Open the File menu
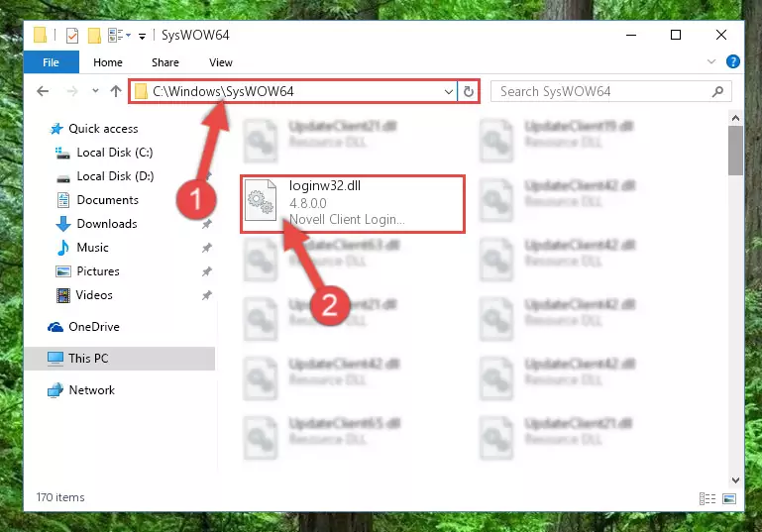Screen dimensions: 762x532 coord(51,62)
